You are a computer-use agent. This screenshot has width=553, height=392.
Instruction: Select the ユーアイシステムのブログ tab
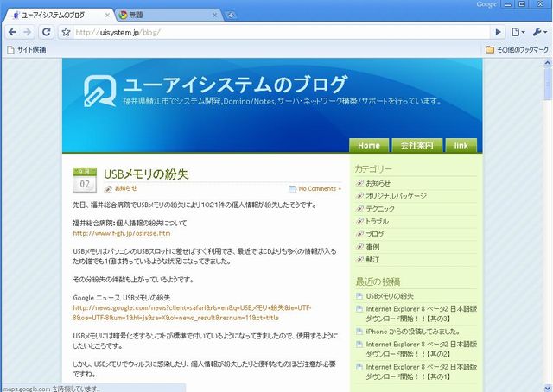coord(58,15)
